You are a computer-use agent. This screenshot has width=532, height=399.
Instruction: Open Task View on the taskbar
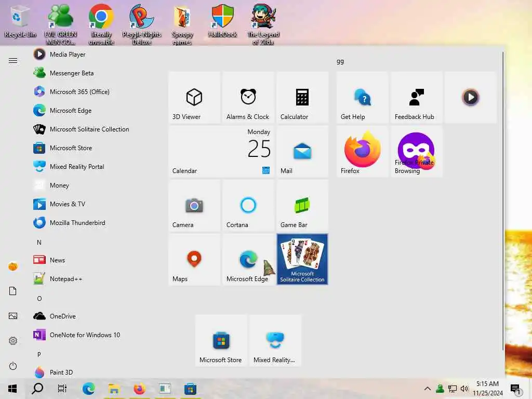coord(62,389)
